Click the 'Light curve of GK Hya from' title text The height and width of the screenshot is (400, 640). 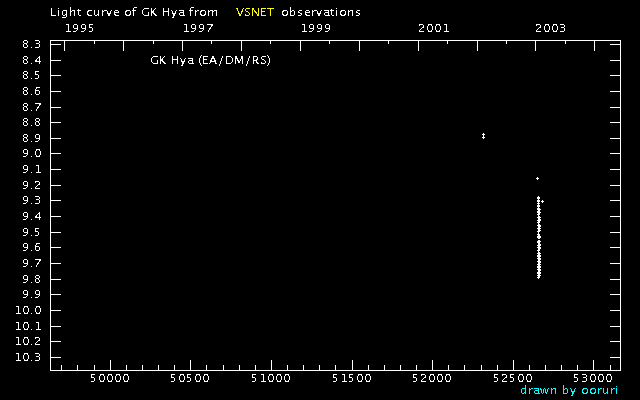pos(134,12)
